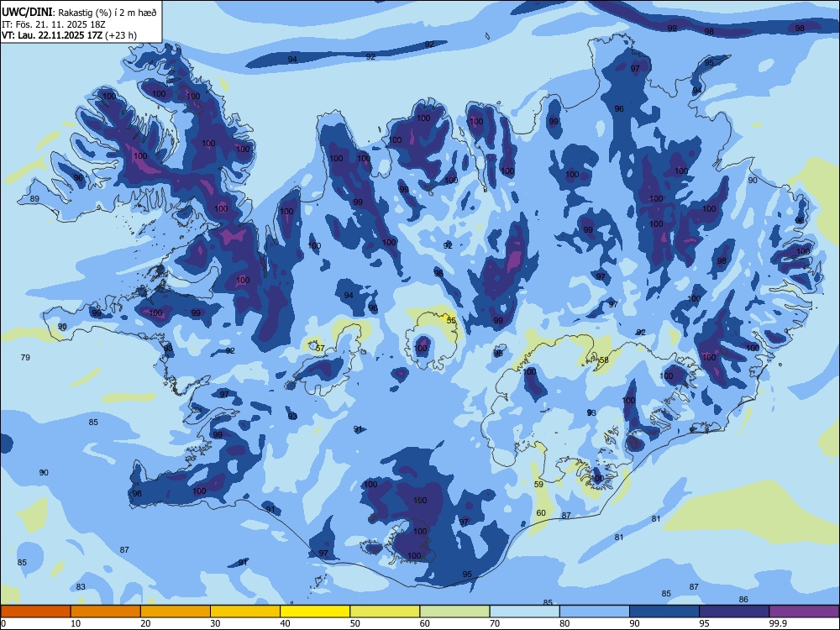This screenshot has height=630, width=840.
Task: Click the dark orange 0–10 legend swatch
Action: (35, 612)
